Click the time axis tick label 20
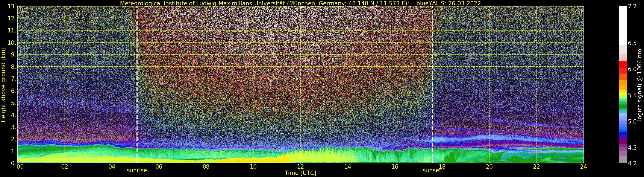 tap(489, 167)
